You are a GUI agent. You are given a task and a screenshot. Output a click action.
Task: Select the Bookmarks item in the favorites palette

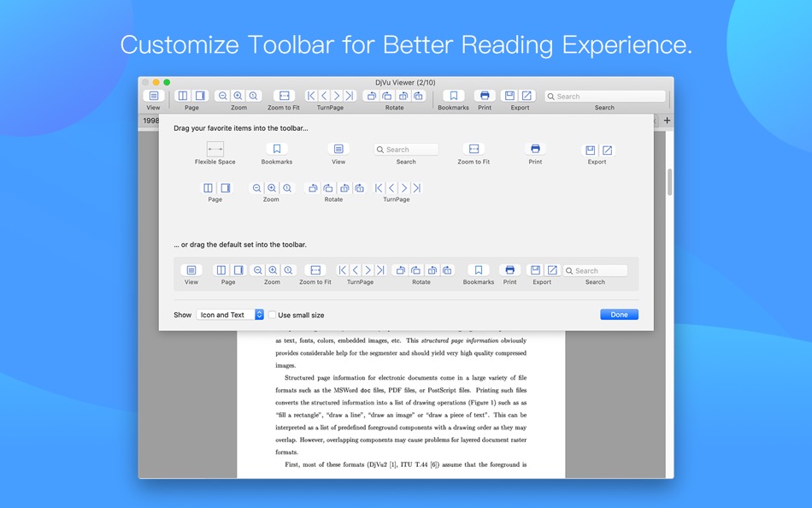pyautogui.click(x=277, y=150)
